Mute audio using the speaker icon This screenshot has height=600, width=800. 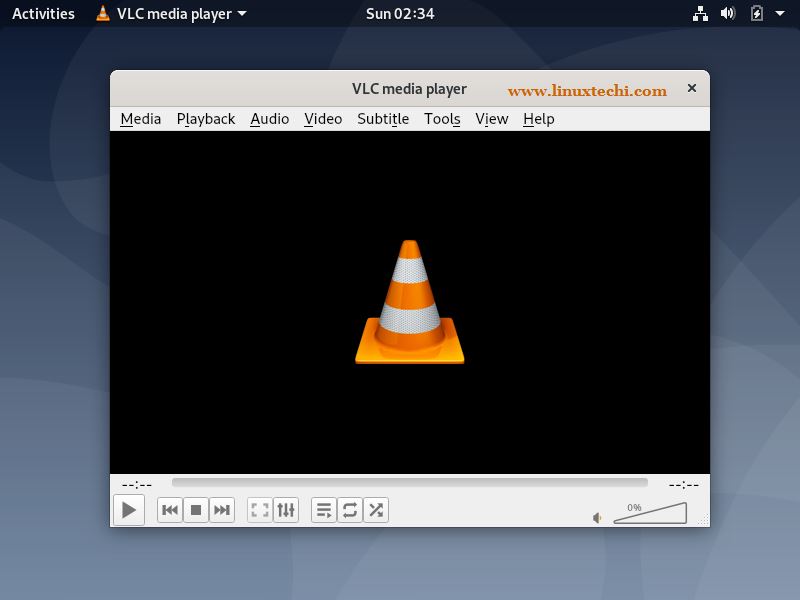click(x=597, y=518)
